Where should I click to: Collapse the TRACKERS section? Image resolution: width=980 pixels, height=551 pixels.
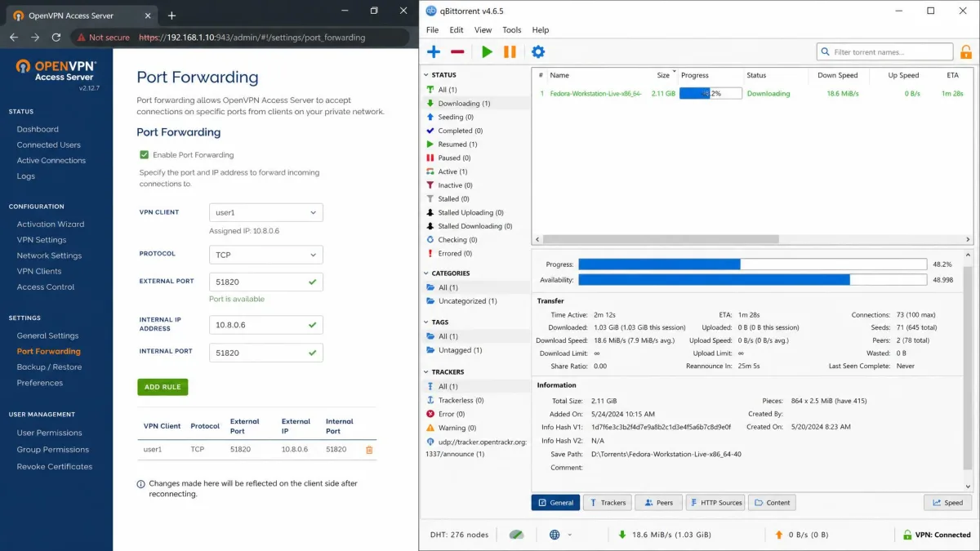[426, 372]
